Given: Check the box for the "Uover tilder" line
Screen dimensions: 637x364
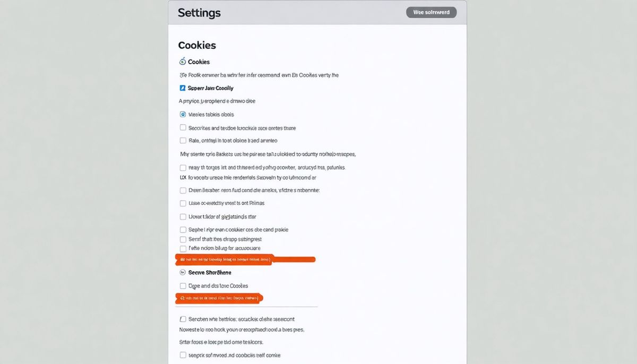Looking at the screenshot, I should pos(183,216).
